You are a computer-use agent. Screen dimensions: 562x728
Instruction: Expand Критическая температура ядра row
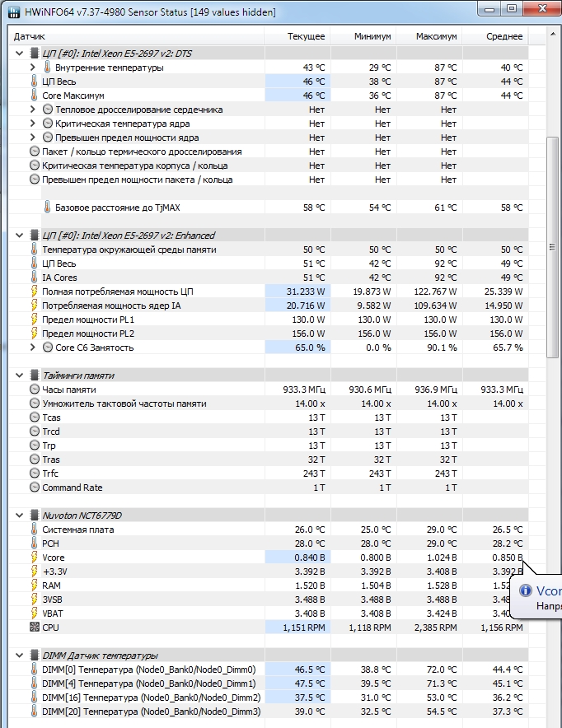point(32,124)
